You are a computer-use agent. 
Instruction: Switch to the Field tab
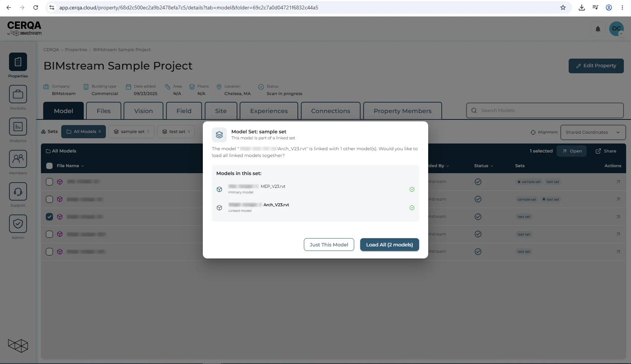(x=184, y=111)
